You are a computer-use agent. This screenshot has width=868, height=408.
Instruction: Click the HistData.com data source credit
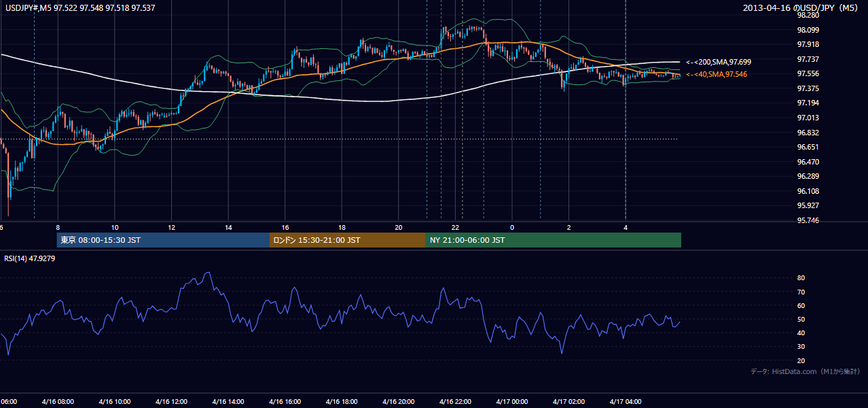[806, 371]
